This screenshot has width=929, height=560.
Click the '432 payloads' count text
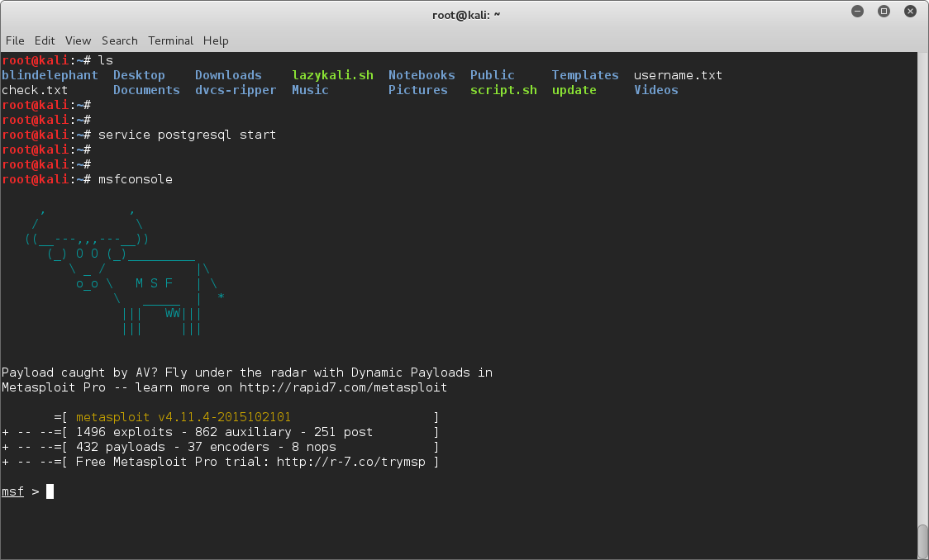tap(121, 447)
